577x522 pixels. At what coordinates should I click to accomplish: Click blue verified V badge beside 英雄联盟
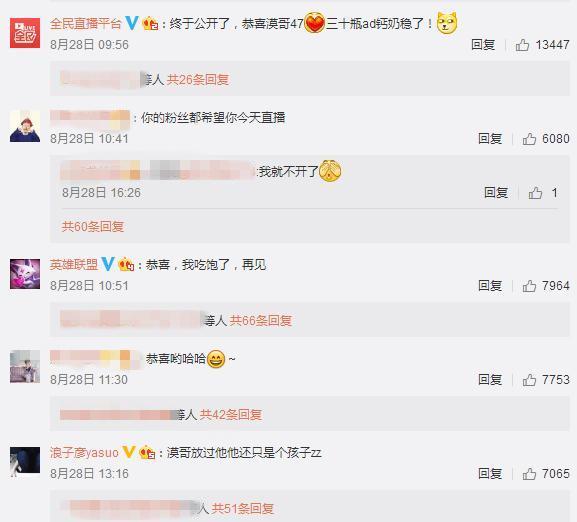coord(107,264)
